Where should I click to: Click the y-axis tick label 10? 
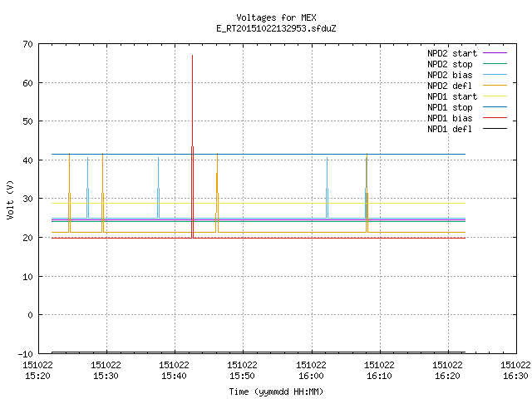(x=27, y=277)
